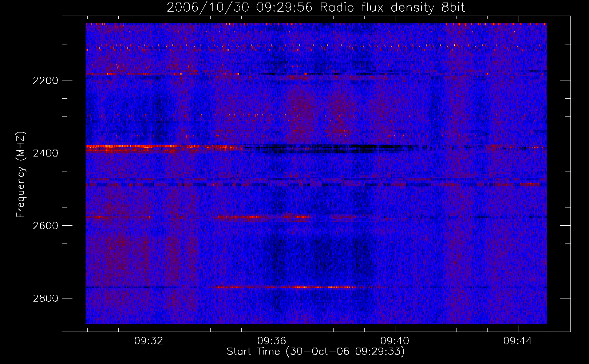Screen dimensions: 589x364
Task: Click the 09:32 time tick label
Action: [x=149, y=341]
